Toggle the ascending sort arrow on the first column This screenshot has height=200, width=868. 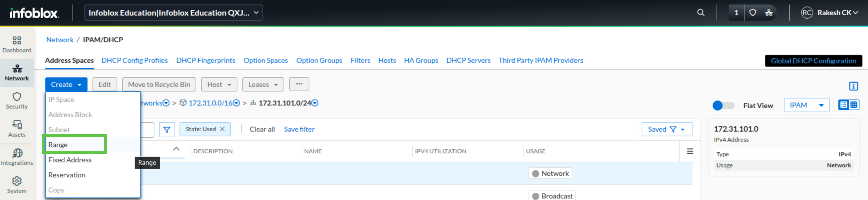(x=176, y=149)
